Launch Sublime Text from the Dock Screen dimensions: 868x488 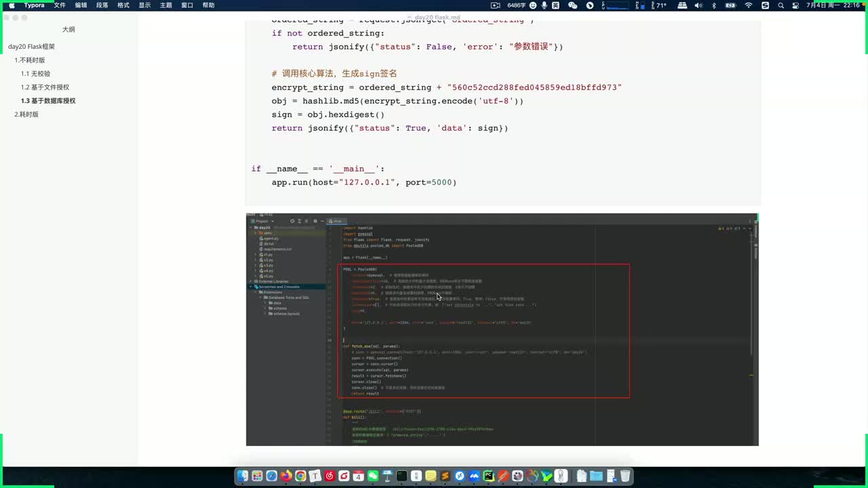click(446, 476)
